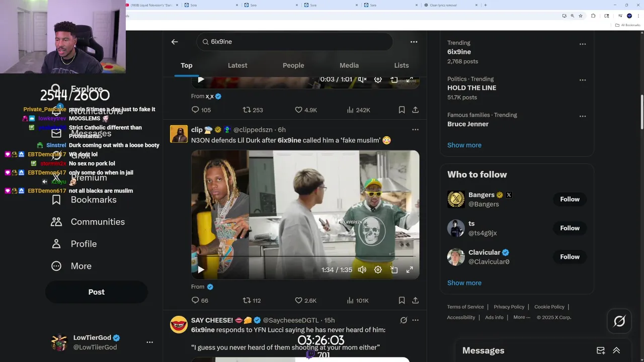Compose new message in Messages drawer
Viewport: 644px width, 362px height.
point(601,350)
